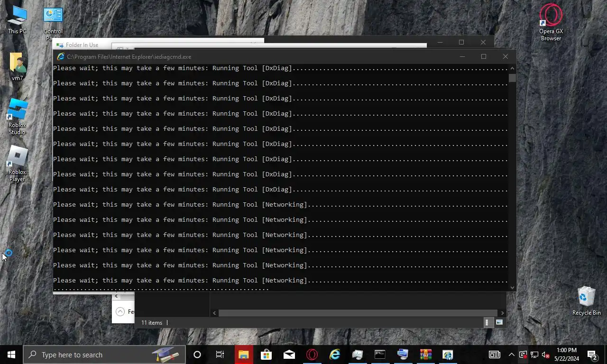The image size is (607, 364).
Task: Click the iediagcmd.exe title bar icon
Action: 60,56
